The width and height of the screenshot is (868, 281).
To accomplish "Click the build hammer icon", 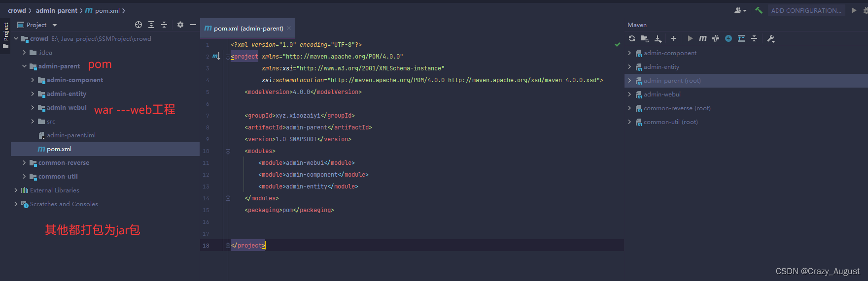I will [759, 10].
